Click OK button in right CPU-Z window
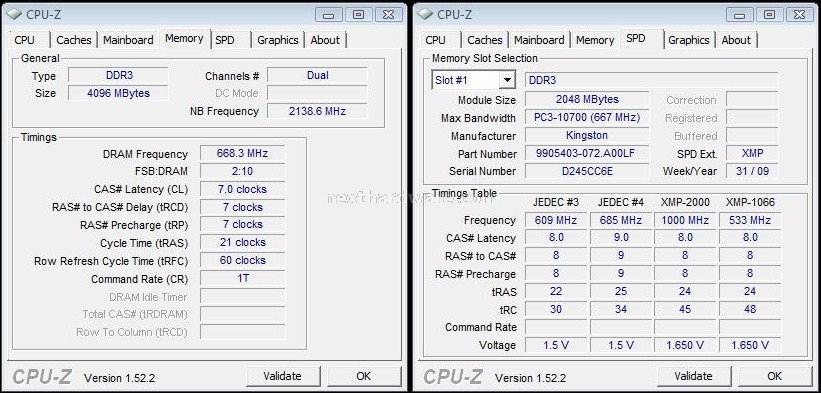821x393 pixels. (774, 376)
